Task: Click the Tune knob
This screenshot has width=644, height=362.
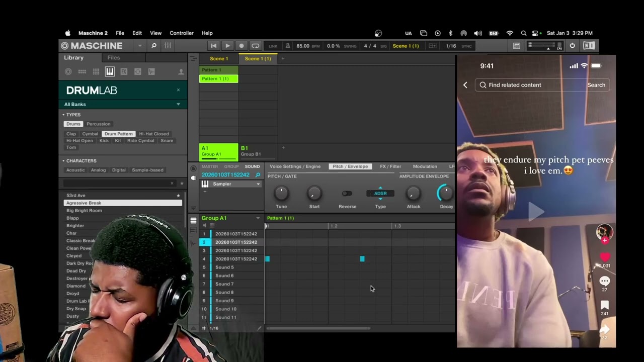Action: tap(281, 193)
